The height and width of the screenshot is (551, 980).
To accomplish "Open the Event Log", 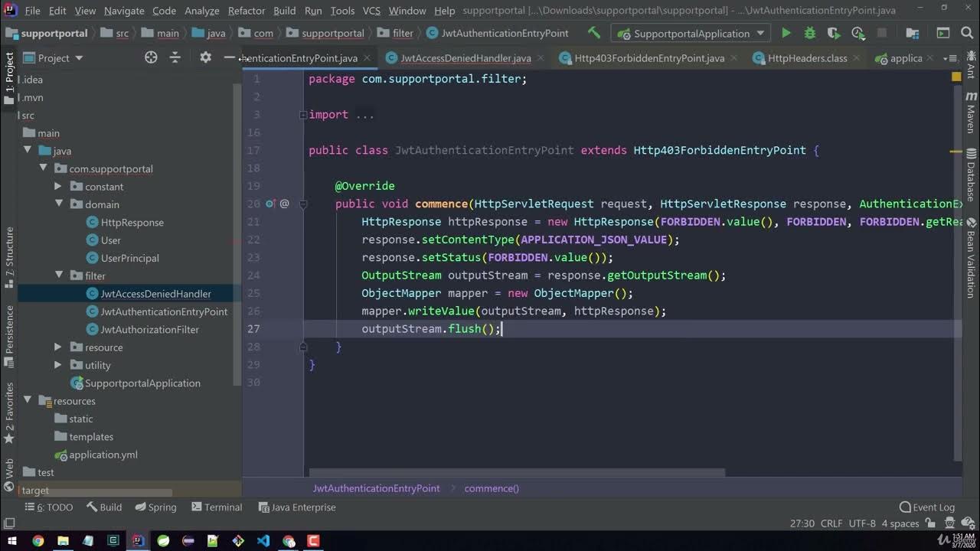I will pyautogui.click(x=927, y=507).
